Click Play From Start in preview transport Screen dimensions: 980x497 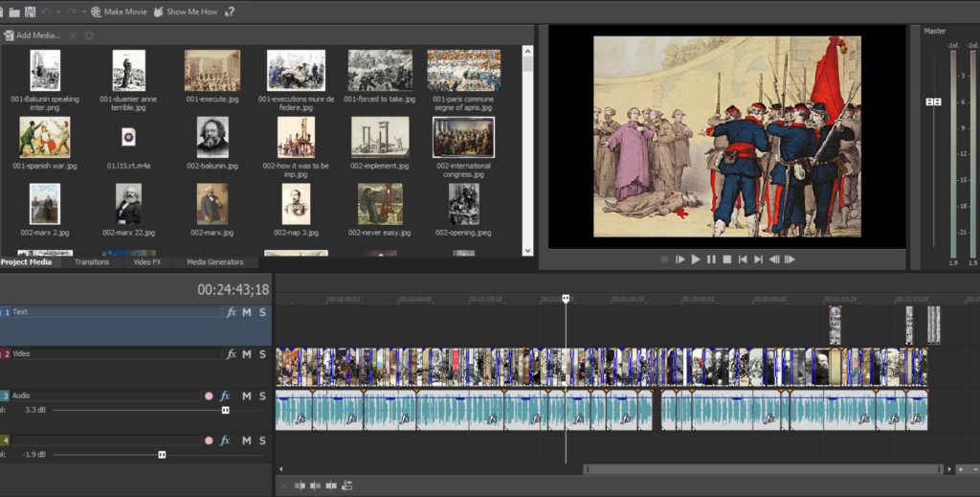click(680, 260)
